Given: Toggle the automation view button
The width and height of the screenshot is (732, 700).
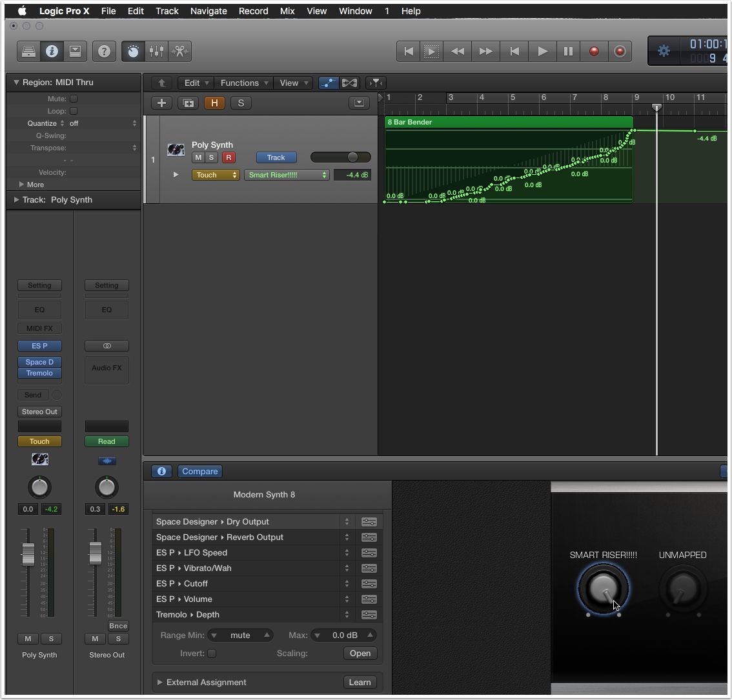Looking at the screenshot, I should (x=329, y=83).
